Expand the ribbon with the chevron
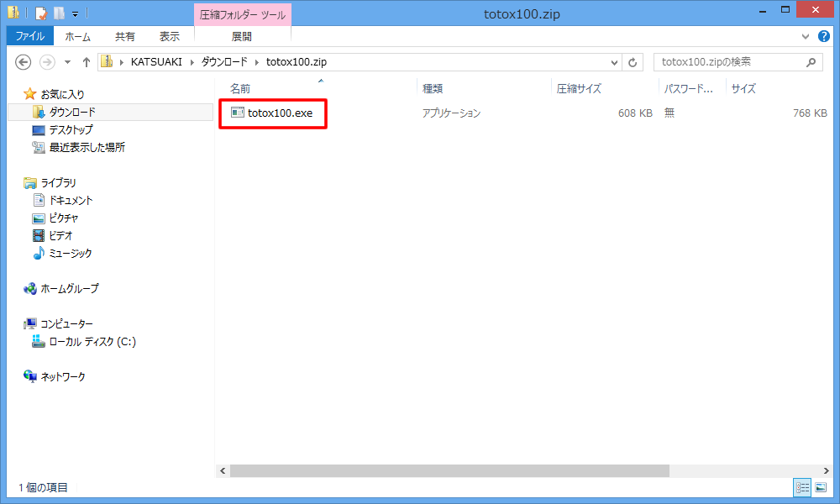 click(806, 36)
